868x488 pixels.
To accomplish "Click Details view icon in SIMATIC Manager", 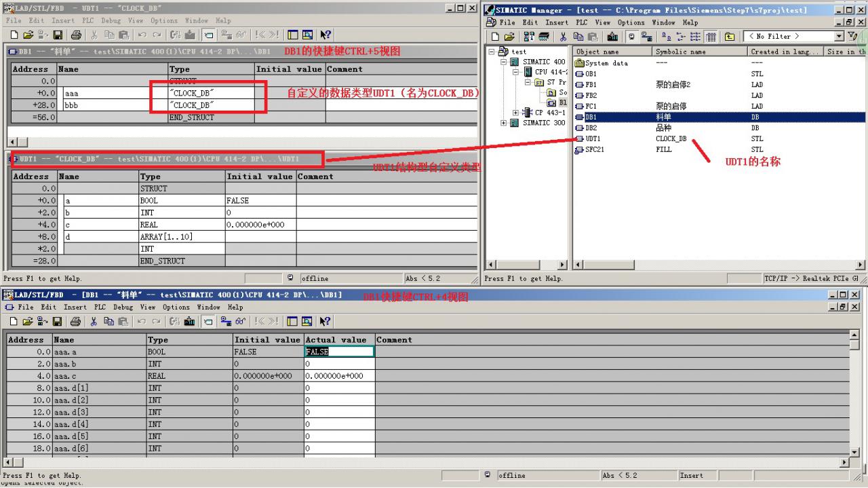I will coord(711,37).
